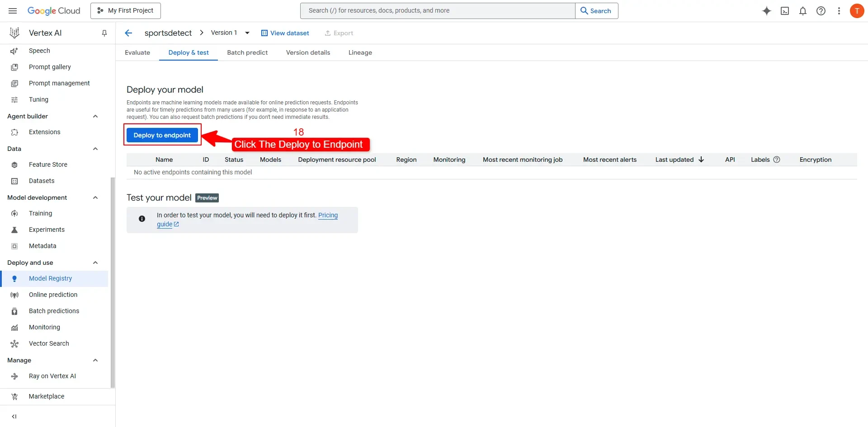
Task: Click the Training icon
Action: point(14,213)
